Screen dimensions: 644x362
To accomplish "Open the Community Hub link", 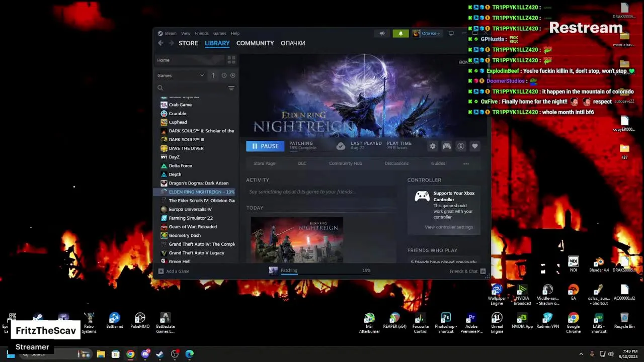I will pos(345,163).
